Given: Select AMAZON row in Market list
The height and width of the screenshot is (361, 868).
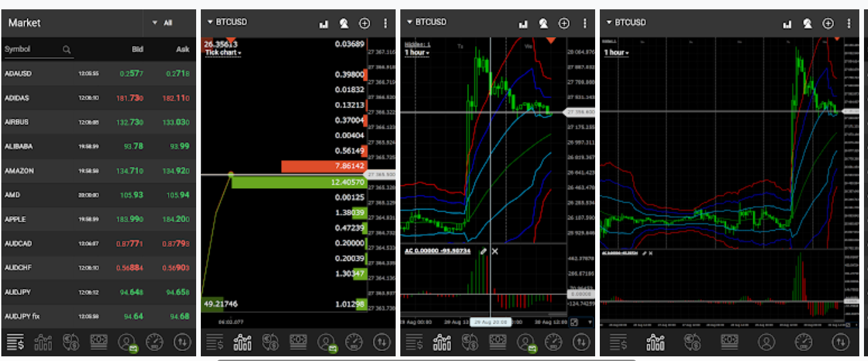Looking at the screenshot, I should coord(98,171).
